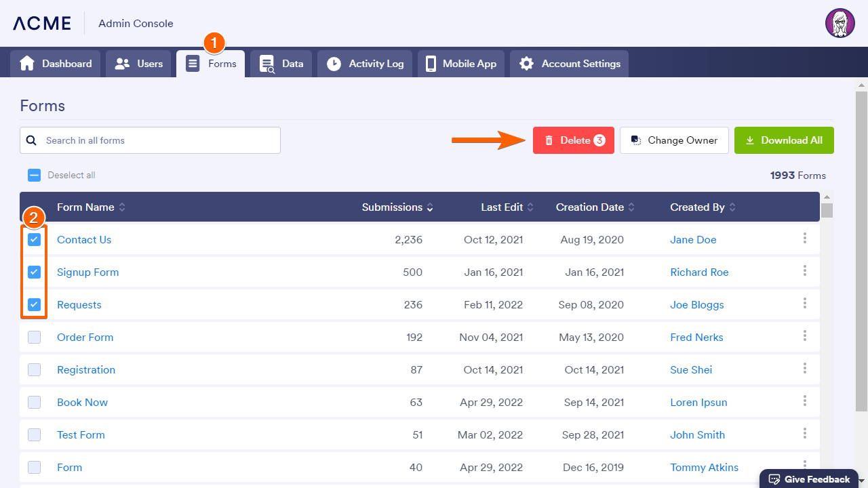Screen dimensions: 868x488
Task: Click the magnifier icon in search box
Action: 31,140
